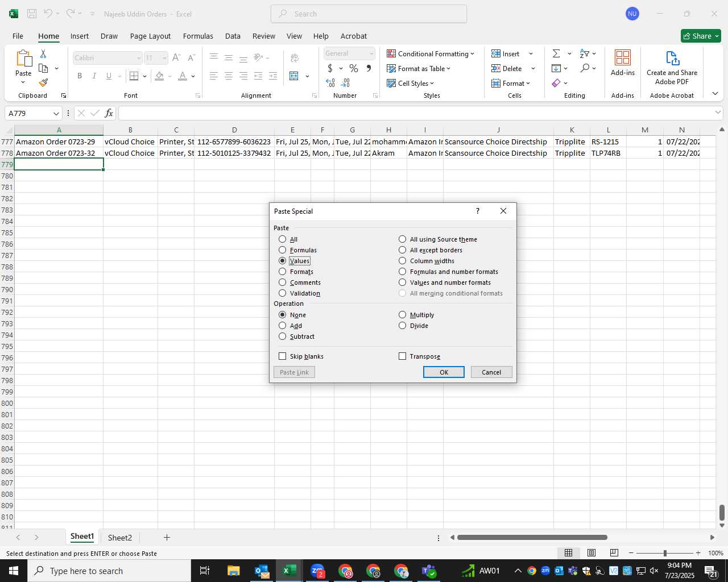Enable the Transpose checkbox

tap(403, 356)
